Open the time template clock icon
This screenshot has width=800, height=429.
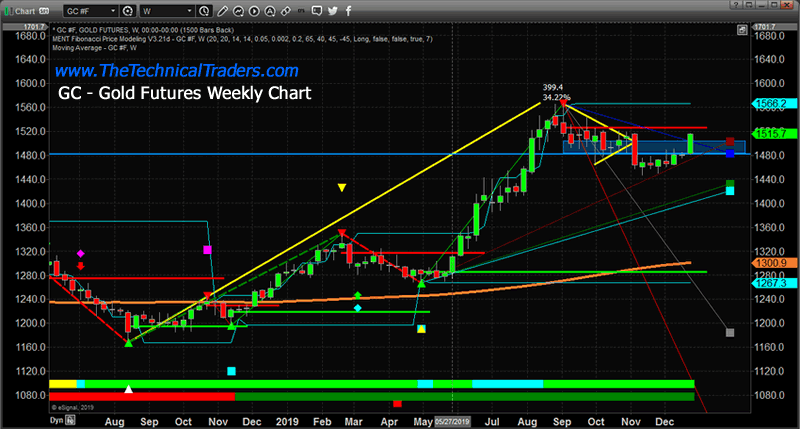[x=203, y=10]
